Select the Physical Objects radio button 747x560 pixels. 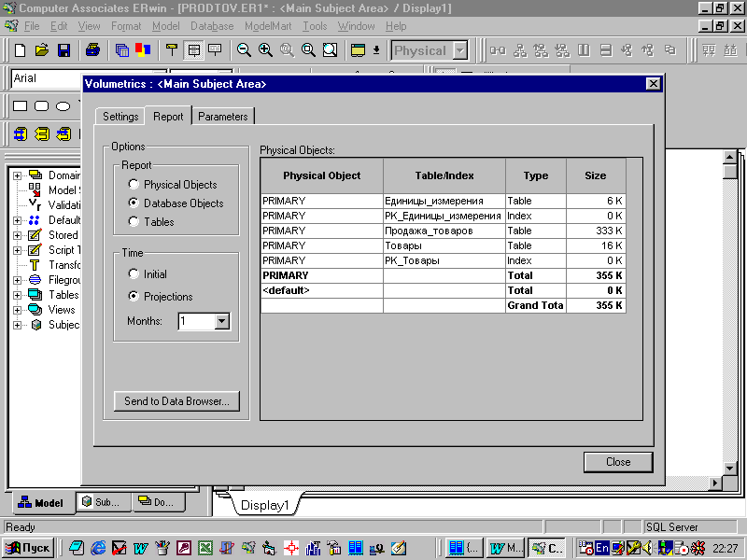(x=134, y=184)
